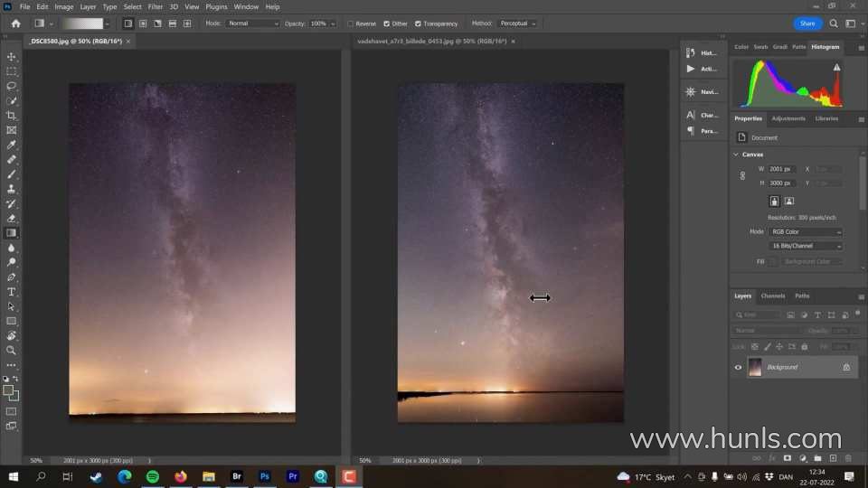Open the Filter menu
Screen dimensions: 868x488
[x=156, y=6]
